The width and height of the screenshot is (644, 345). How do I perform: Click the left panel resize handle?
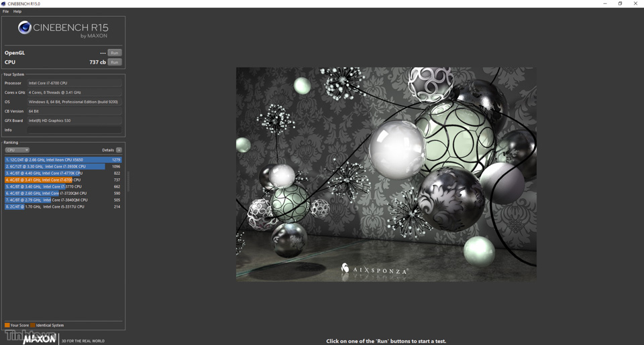[129, 182]
